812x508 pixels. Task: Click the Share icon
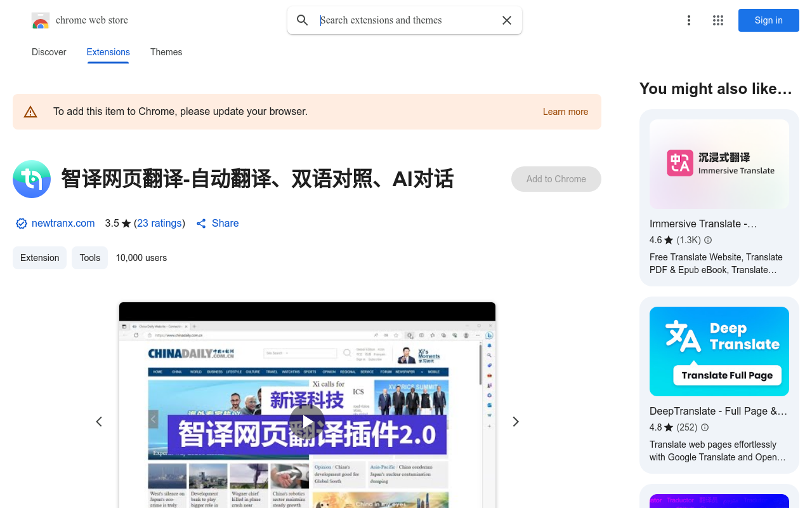coord(201,224)
